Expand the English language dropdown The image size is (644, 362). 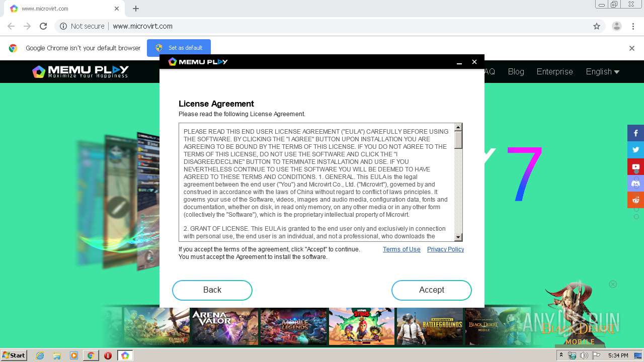click(602, 71)
